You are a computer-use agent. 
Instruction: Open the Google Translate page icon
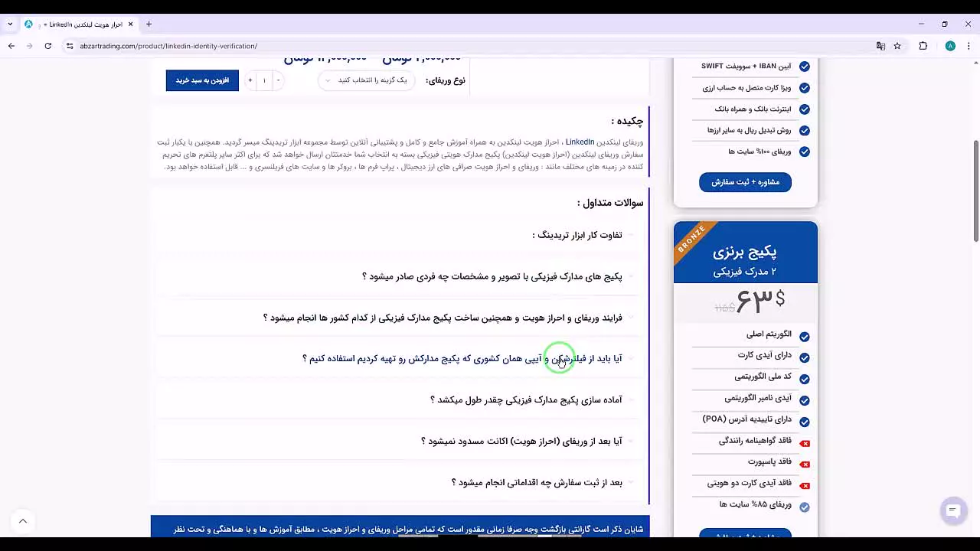coord(880,46)
